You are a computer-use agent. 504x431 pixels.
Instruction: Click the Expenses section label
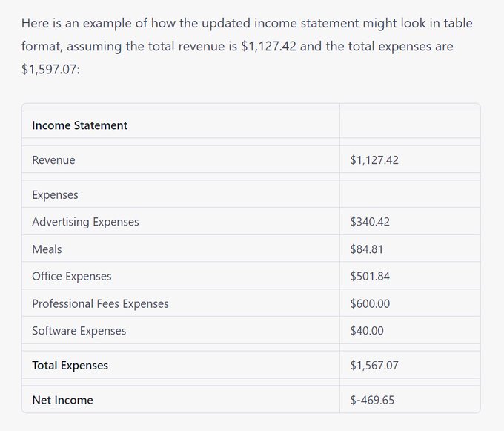tap(55, 194)
